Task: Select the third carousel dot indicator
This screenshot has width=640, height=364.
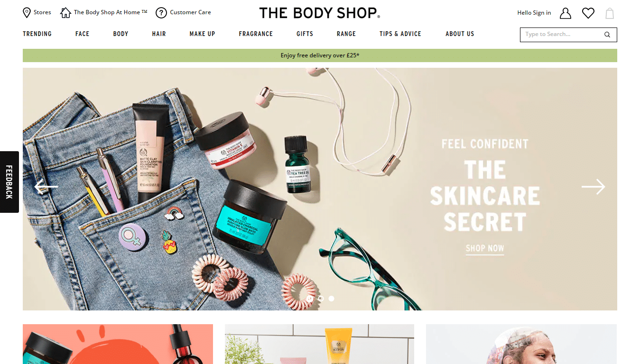Action: coord(332,299)
